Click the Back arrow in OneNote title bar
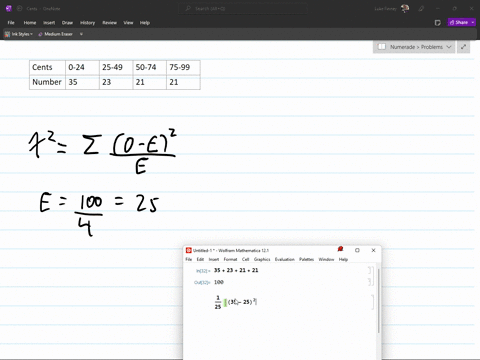Screen dimensions: 480x360 coord(19,9)
